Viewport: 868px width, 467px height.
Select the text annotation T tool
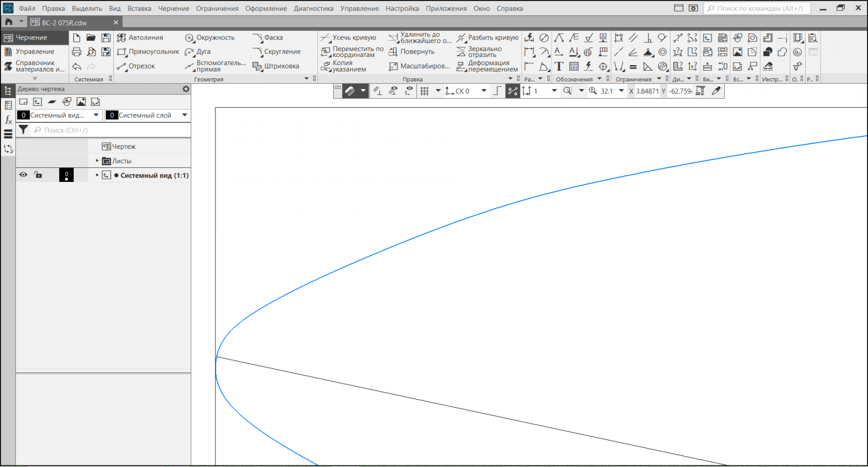(559, 66)
